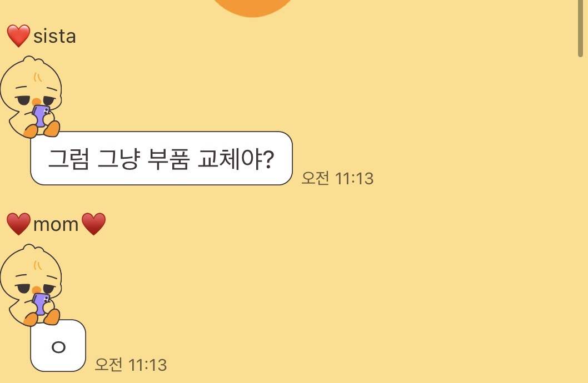Viewport: 588px width, 383px height.
Task: Tap the red heart before sista
Action: coord(18,36)
